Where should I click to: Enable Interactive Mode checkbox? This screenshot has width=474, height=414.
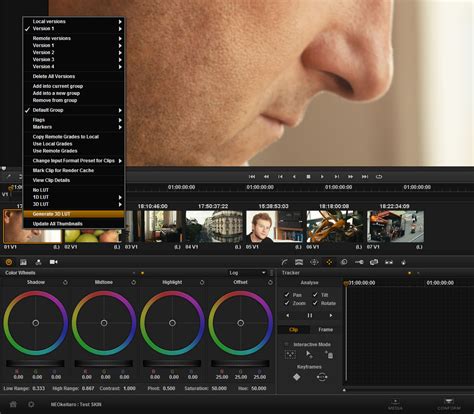point(286,344)
